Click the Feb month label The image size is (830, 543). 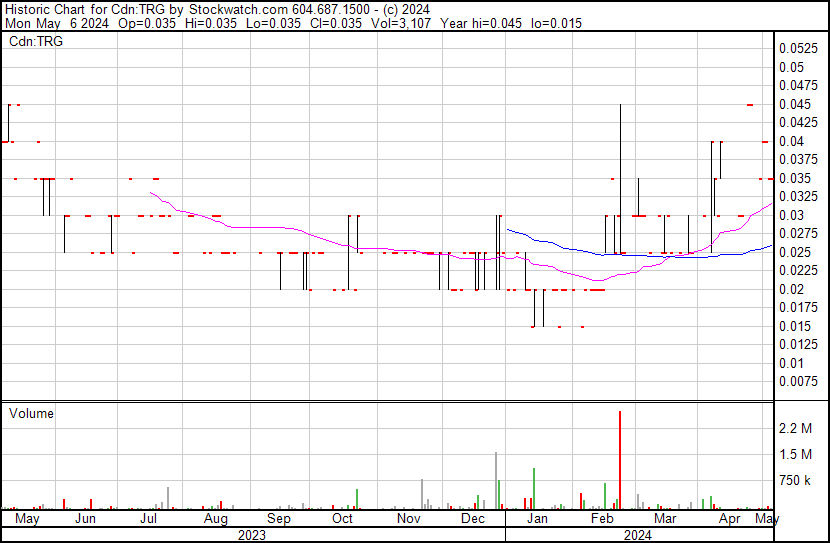coord(602,518)
